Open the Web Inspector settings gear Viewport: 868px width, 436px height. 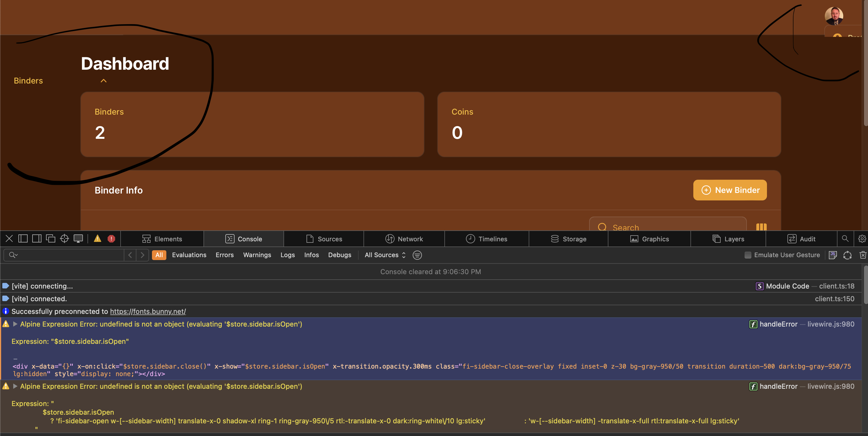coord(862,238)
